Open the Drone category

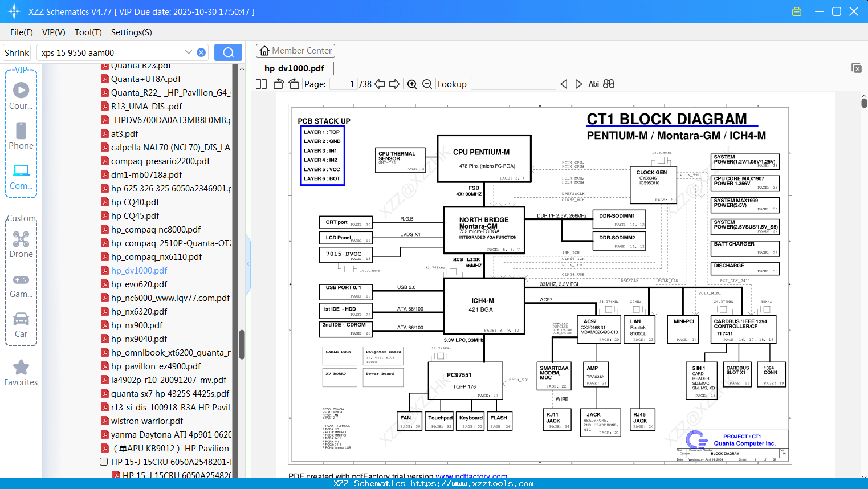tap(21, 245)
